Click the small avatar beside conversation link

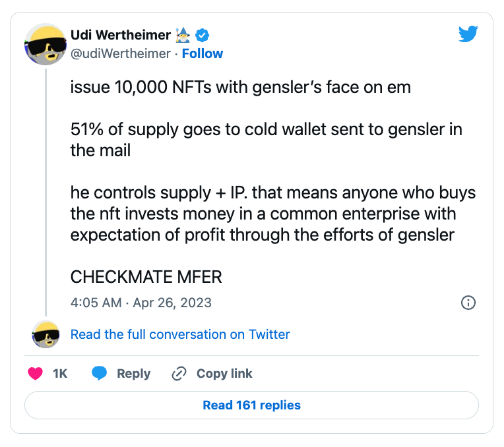coord(46,334)
